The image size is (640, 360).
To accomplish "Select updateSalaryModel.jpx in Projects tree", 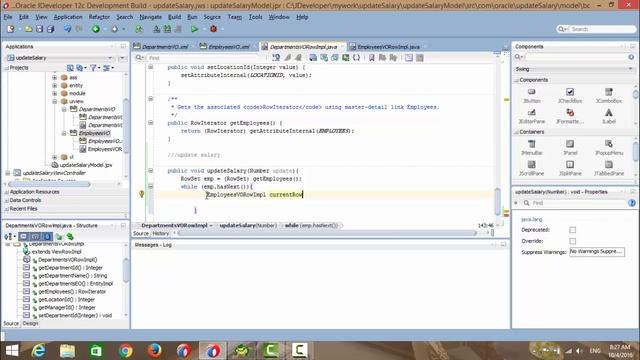I will pyautogui.click(x=86, y=165).
